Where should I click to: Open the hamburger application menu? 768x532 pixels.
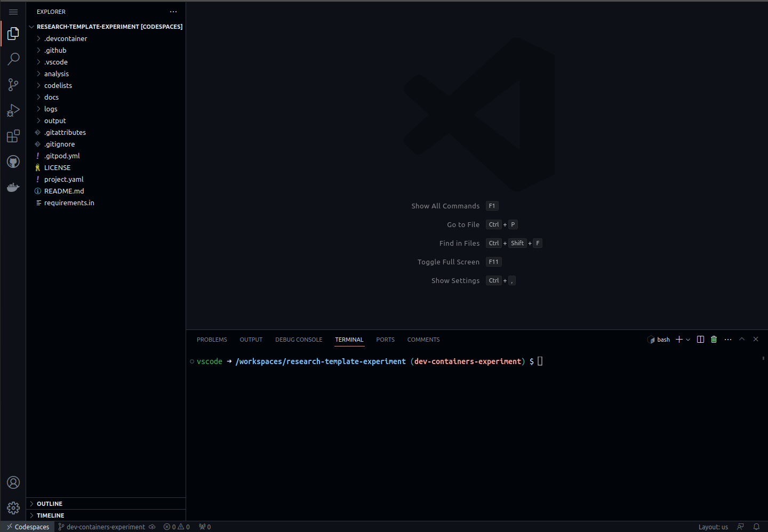click(13, 12)
